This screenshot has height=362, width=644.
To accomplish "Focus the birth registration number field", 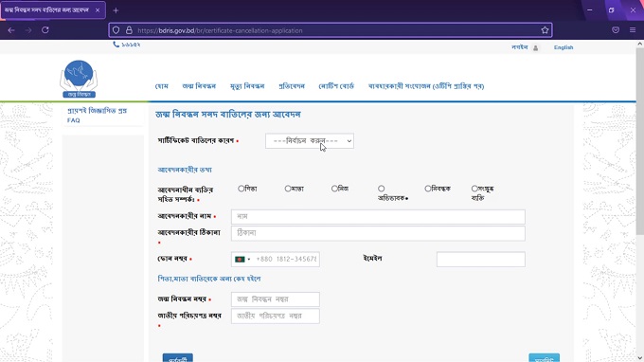I will coord(276,299).
